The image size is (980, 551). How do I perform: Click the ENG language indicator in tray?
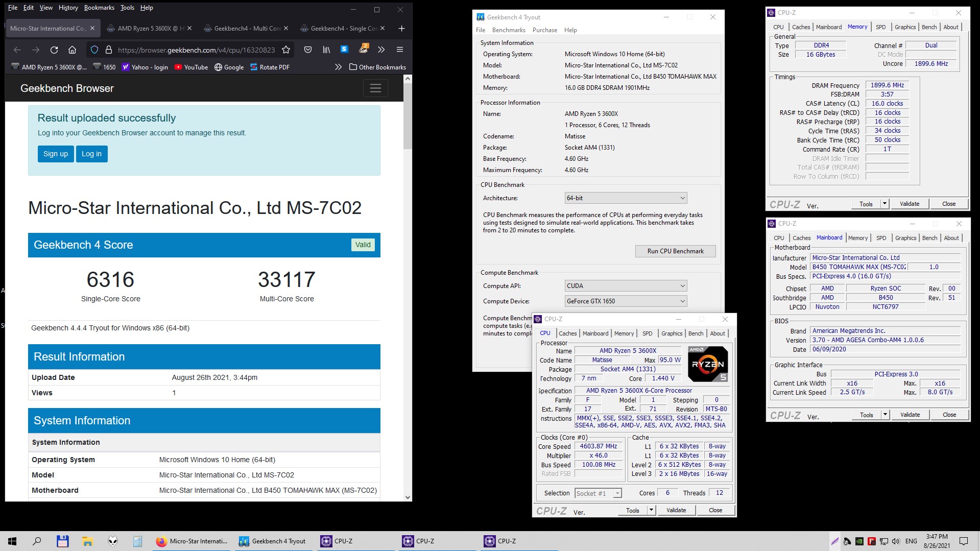(x=911, y=541)
